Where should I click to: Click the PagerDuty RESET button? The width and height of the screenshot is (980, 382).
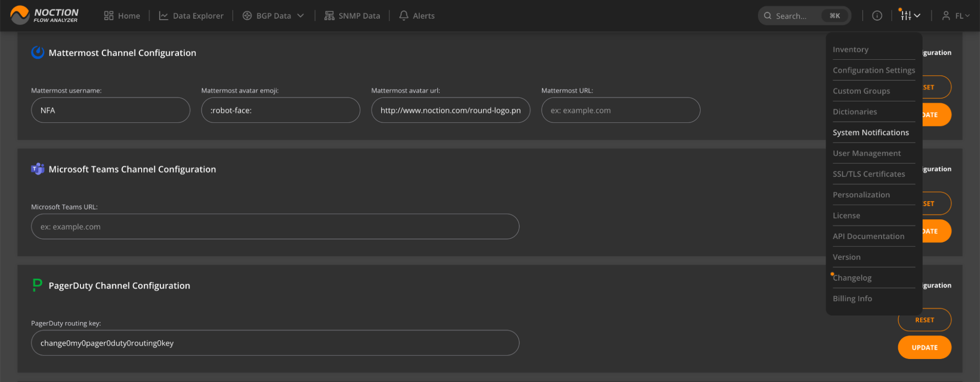pos(925,320)
